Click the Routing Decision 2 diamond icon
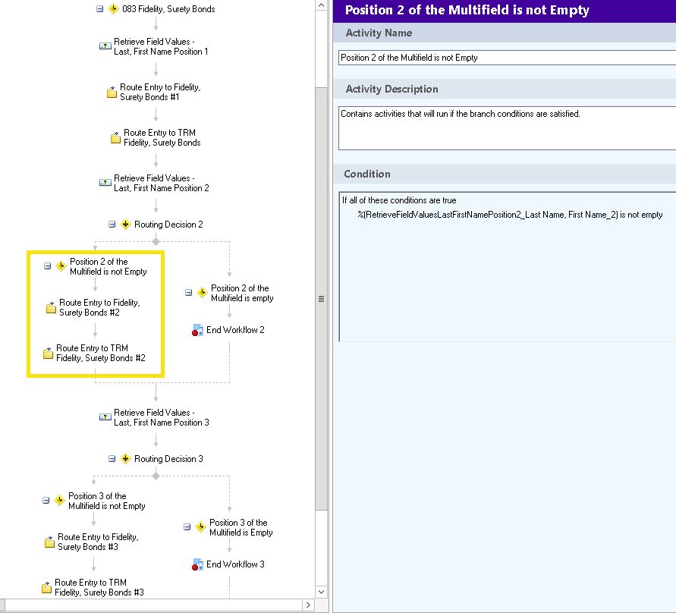The image size is (676, 616). 125,224
